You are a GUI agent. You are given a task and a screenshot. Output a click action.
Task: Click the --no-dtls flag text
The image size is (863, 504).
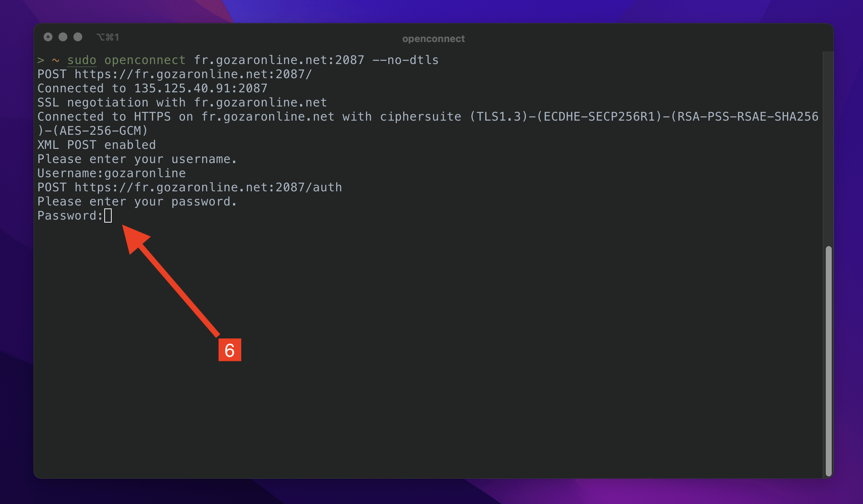click(x=405, y=60)
